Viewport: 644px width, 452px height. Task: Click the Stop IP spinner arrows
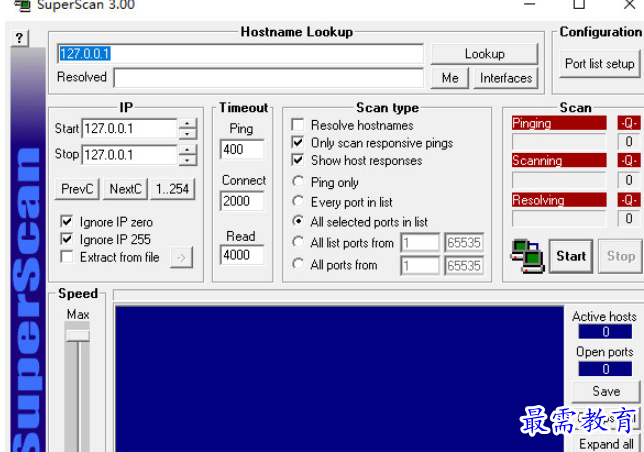[x=188, y=155]
